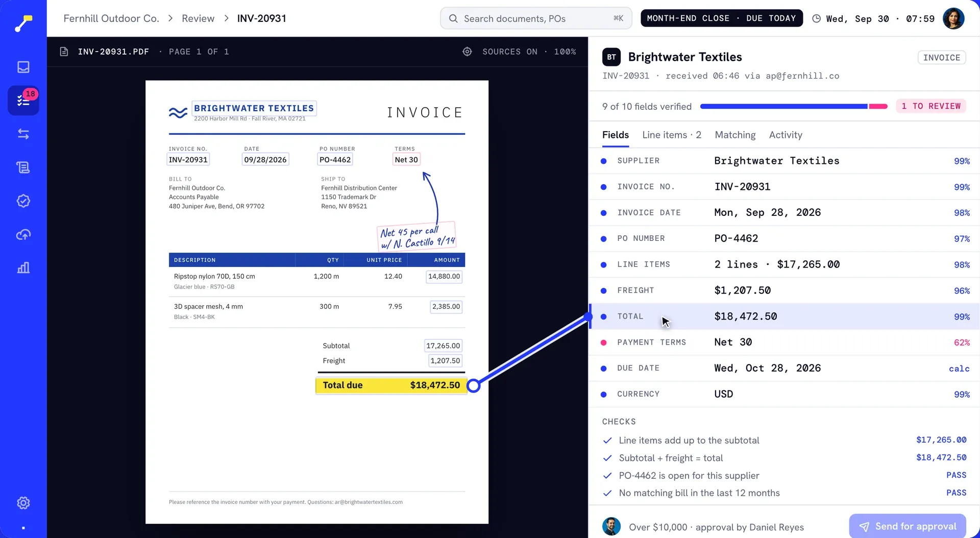Select the PO NUMBER field row
Image resolution: width=980 pixels, height=538 pixels.
tap(785, 238)
